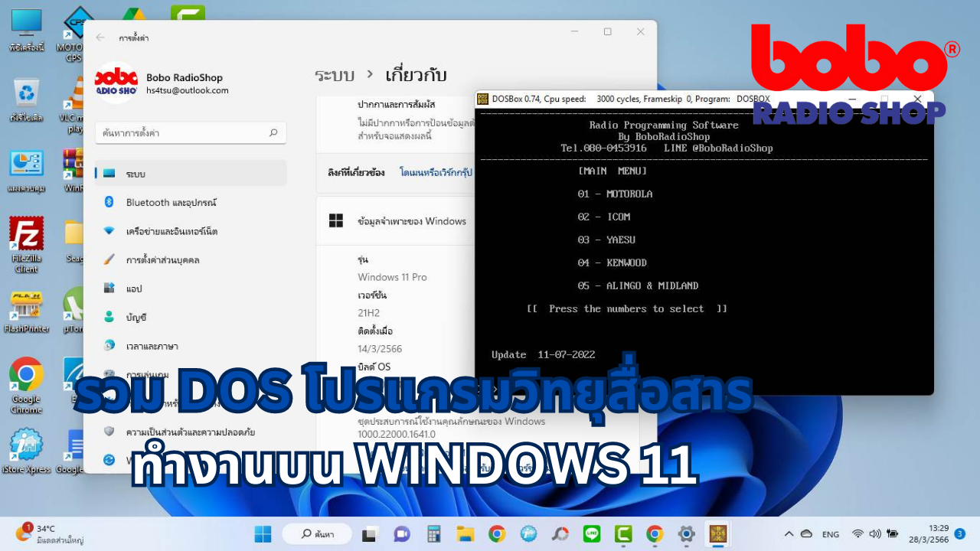The image size is (980, 551).
Task: Switch to Settings gear on taskbar
Action: tap(686, 533)
